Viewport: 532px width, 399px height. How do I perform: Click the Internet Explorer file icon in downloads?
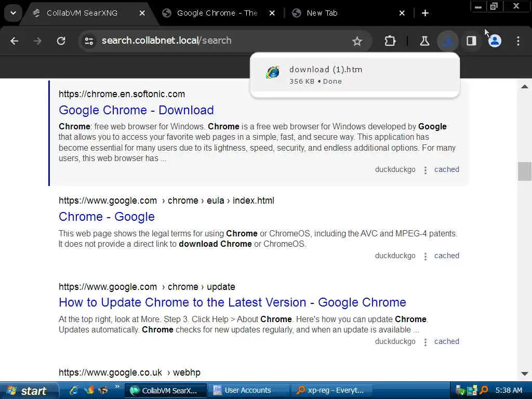coord(273,72)
